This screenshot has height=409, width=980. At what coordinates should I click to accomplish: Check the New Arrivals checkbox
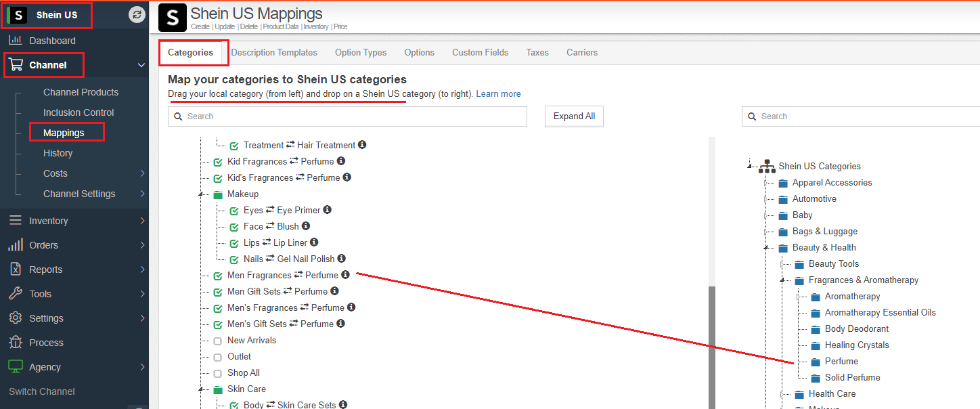(x=218, y=341)
